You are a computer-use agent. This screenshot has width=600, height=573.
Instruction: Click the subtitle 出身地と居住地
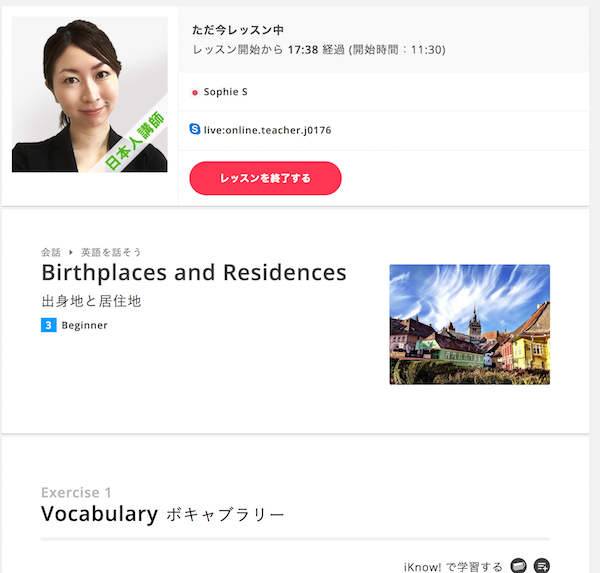91,301
